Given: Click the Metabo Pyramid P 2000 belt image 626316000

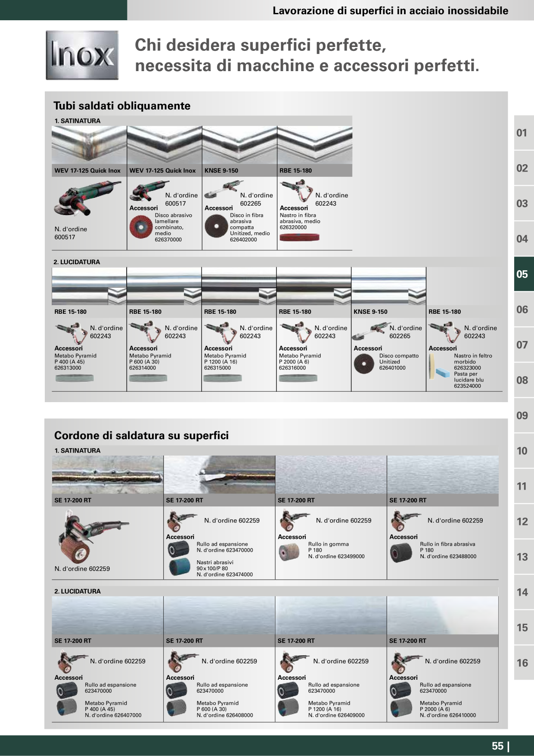Looking at the screenshot, I should click(x=298, y=378).
